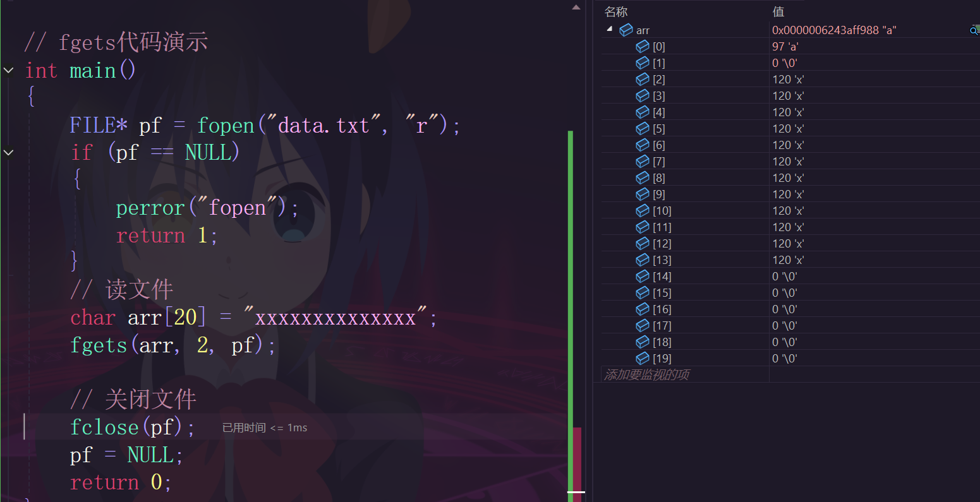Click the editor scrollbar up arrow
Screen dimensions: 980x502
(576, 7)
